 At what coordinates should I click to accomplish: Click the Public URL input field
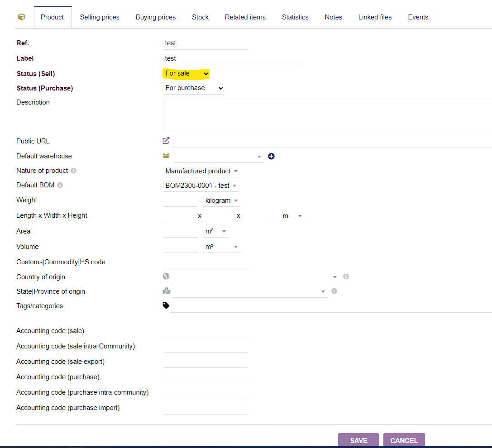[x=332, y=142]
